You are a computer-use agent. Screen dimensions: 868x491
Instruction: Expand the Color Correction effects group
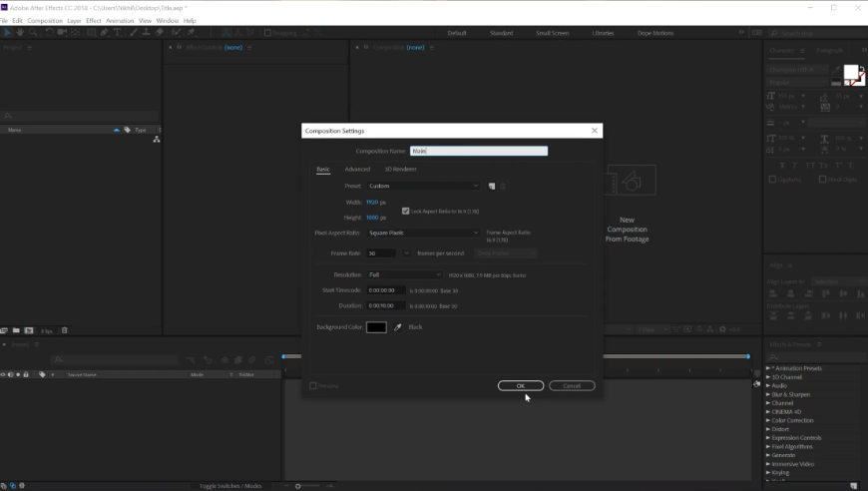coord(768,421)
